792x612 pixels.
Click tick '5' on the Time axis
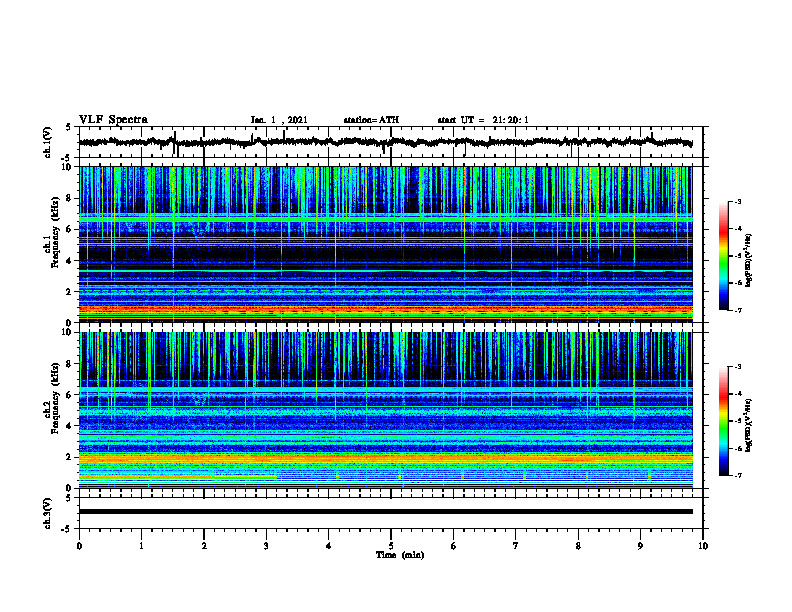point(391,546)
